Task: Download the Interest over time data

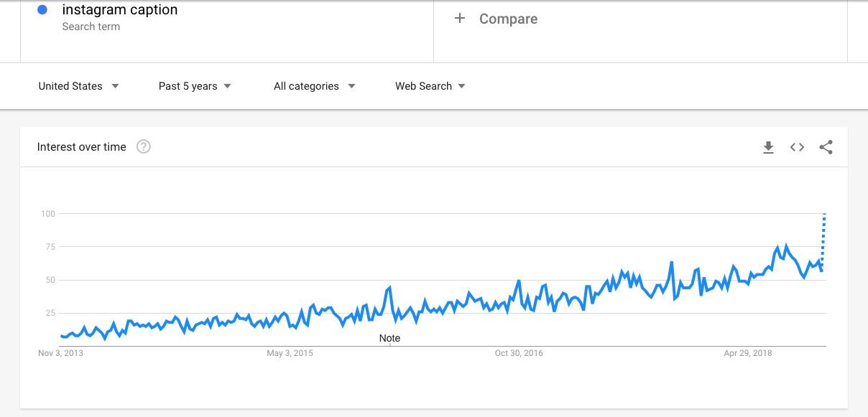Action: (x=768, y=147)
